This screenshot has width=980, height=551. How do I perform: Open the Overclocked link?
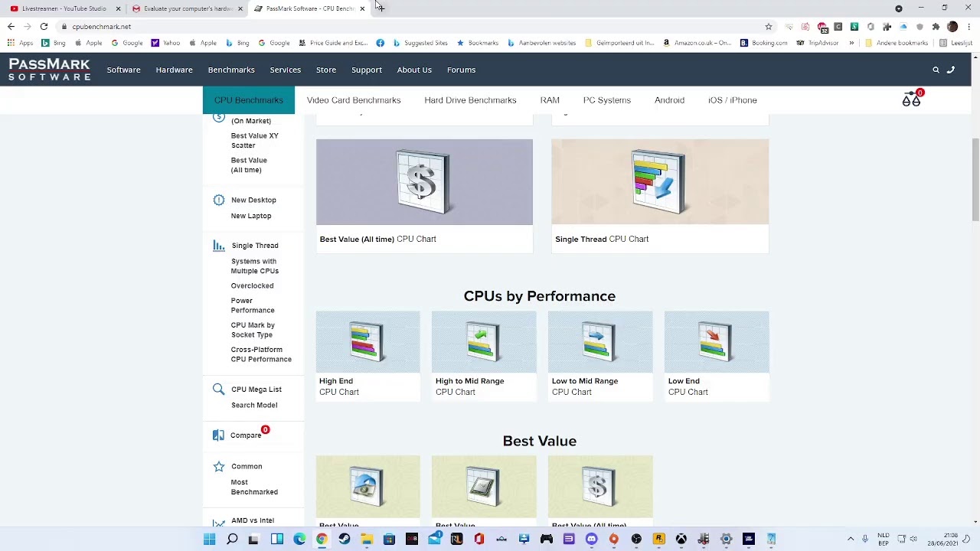point(252,285)
